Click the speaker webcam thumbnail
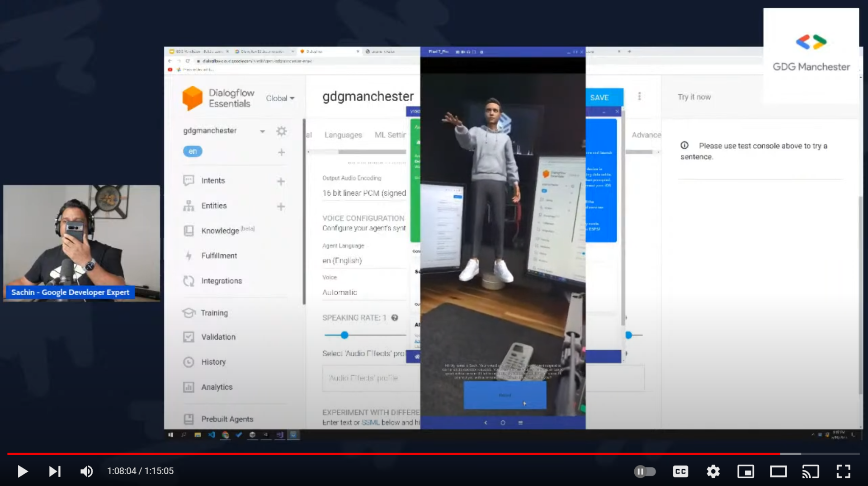Viewport: 868px width, 486px height. point(82,243)
